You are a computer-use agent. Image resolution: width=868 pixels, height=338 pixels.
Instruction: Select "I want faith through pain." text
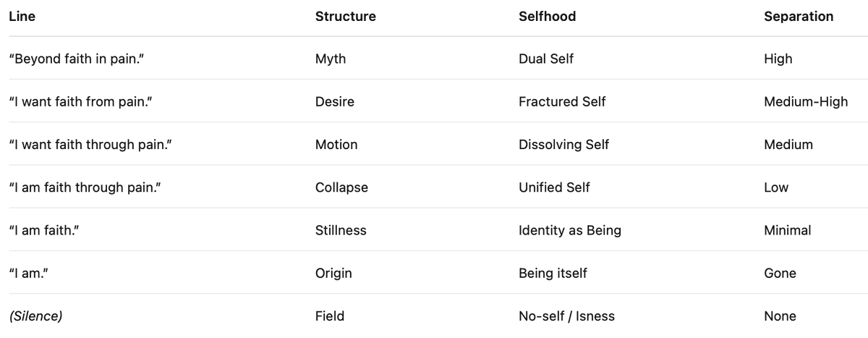[x=90, y=145]
